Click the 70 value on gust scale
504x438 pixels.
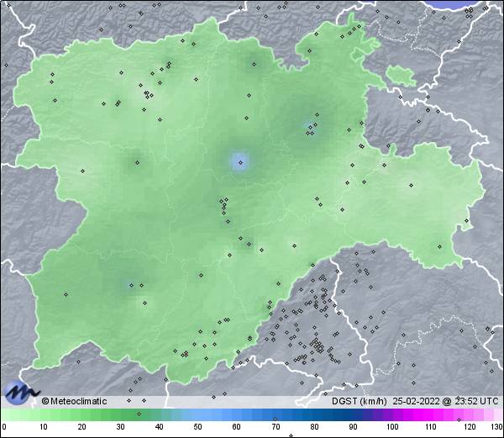pos(276,427)
